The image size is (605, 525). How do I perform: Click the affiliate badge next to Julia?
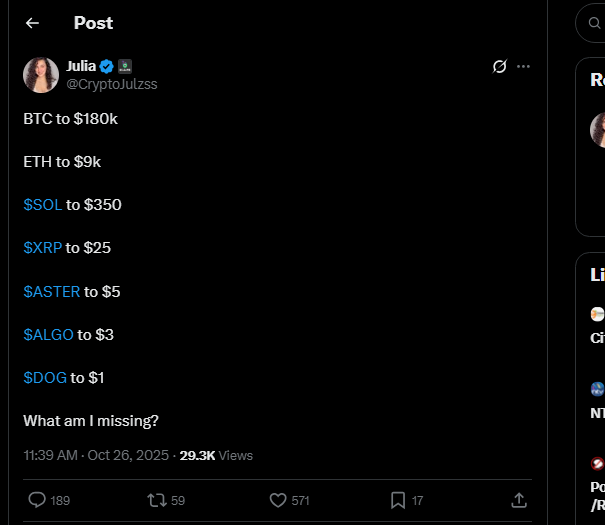125,66
